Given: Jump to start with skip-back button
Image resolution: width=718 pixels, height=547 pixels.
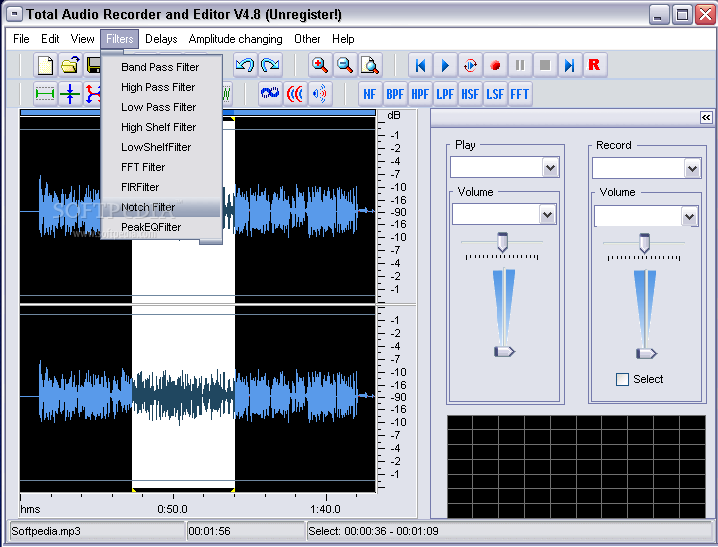Looking at the screenshot, I should [420, 65].
